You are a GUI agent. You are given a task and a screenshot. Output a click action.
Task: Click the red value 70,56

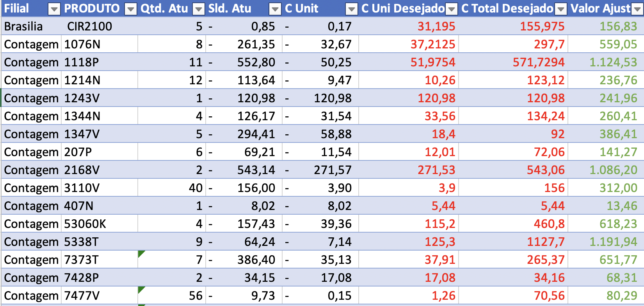coord(549,295)
